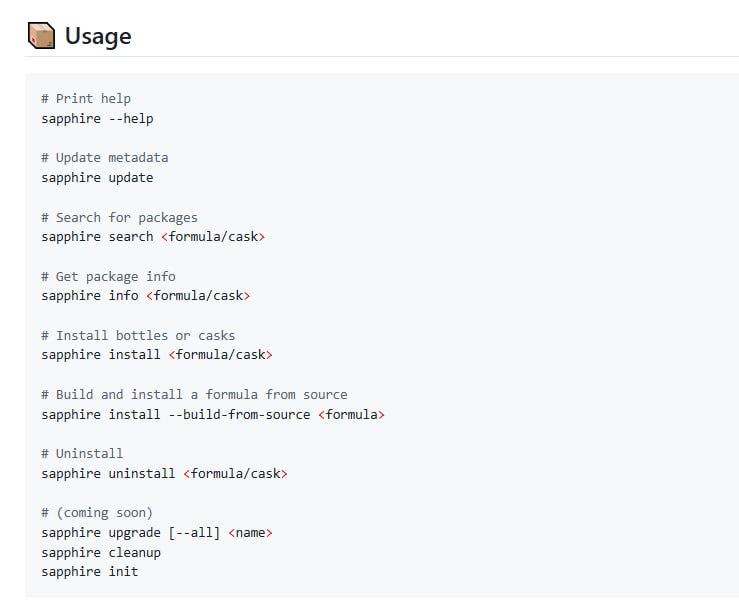Click the '# Search for packages' comment
Viewport: 739px width, 613px height.
(119, 217)
